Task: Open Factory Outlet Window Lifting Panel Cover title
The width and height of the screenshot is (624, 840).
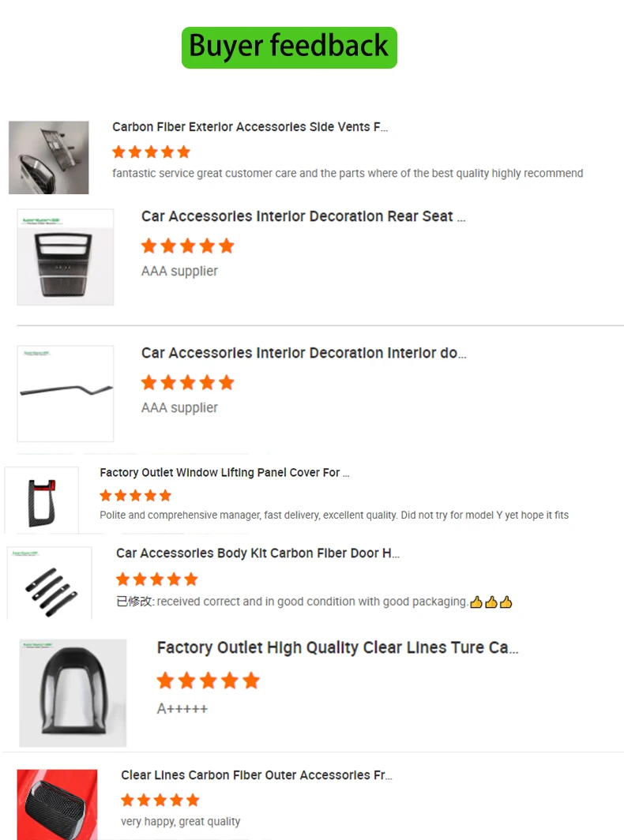Action: click(x=224, y=472)
